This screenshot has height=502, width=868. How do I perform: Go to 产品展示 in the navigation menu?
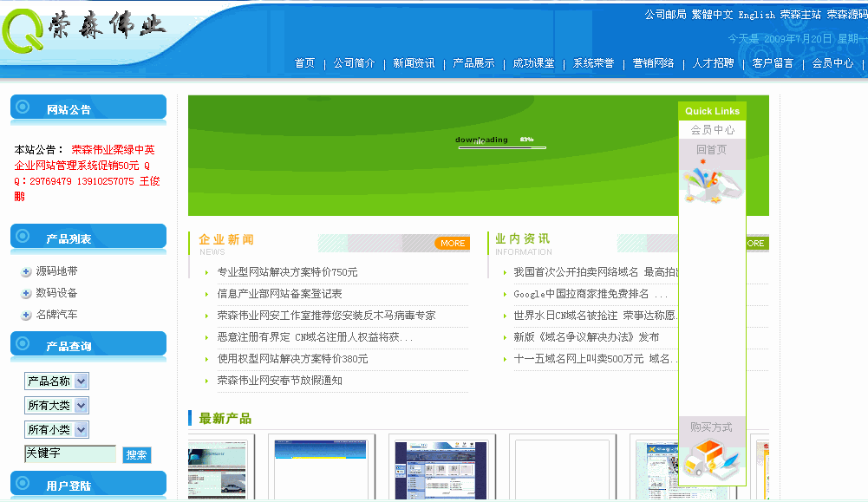473,63
